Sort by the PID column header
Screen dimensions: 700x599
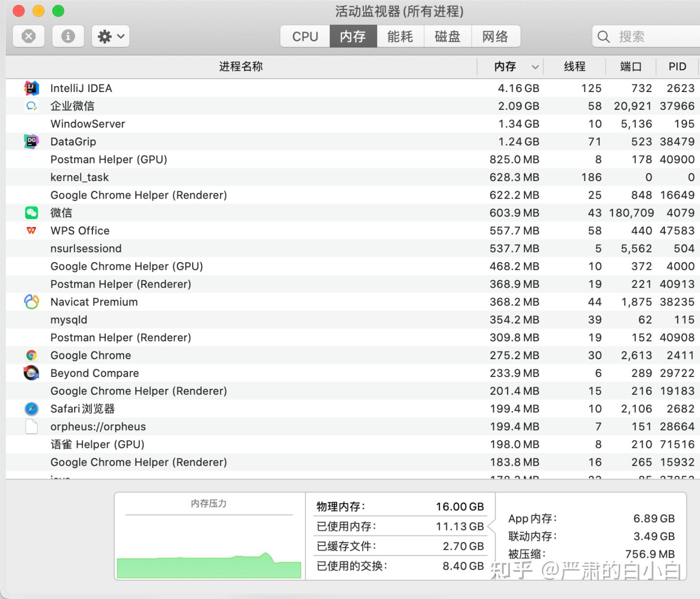[677, 67]
